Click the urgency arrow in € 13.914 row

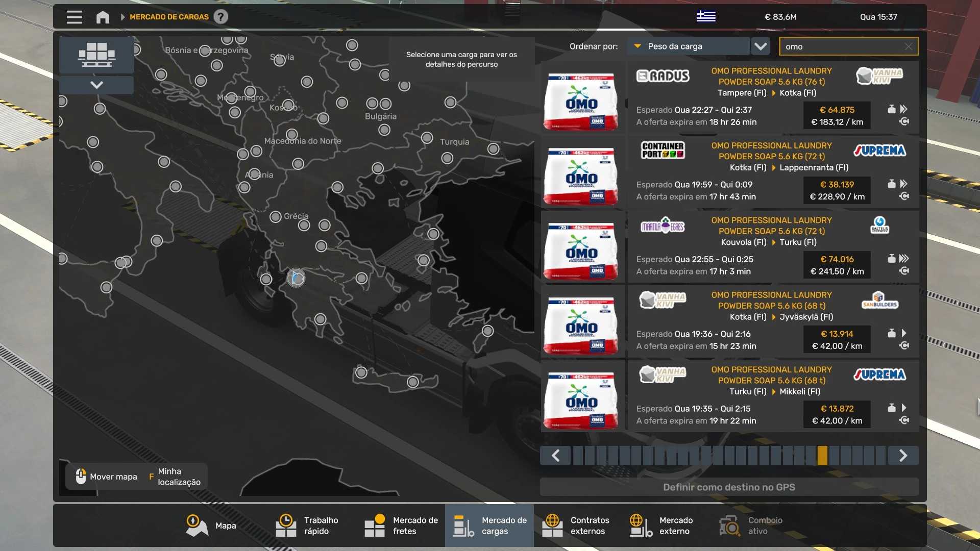pos(904,333)
